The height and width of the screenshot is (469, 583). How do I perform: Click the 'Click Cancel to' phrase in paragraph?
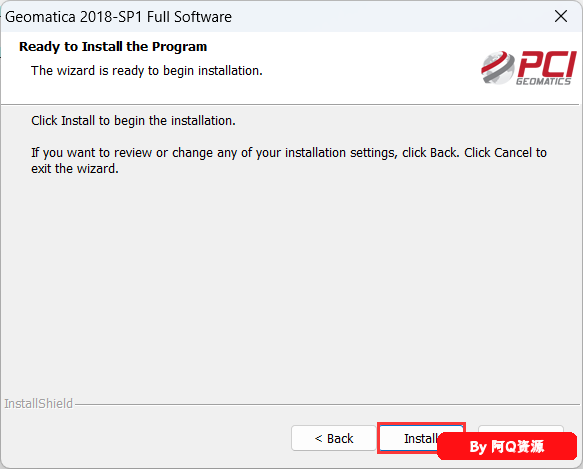(x=505, y=153)
